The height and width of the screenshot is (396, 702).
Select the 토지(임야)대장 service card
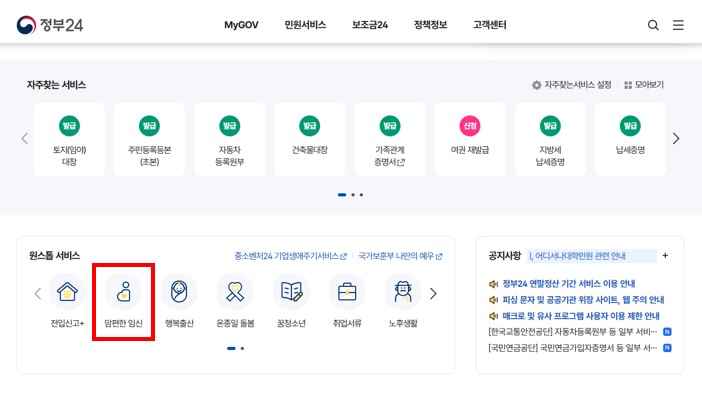(69, 139)
